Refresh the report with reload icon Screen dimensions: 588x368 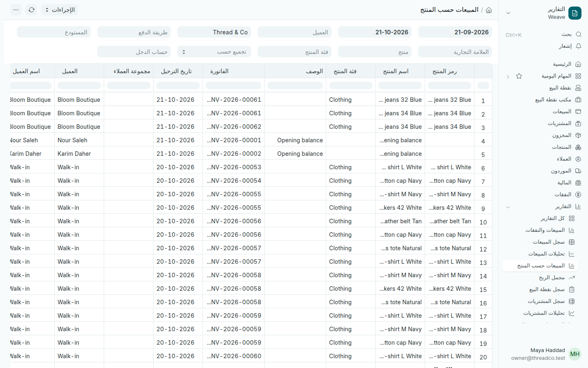pyautogui.click(x=31, y=10)
